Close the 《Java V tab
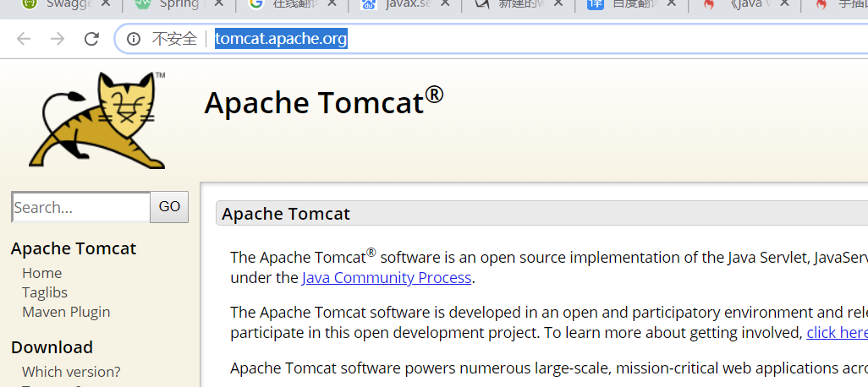This screenshot has width=868, height=387. click(x=784, y=3)
